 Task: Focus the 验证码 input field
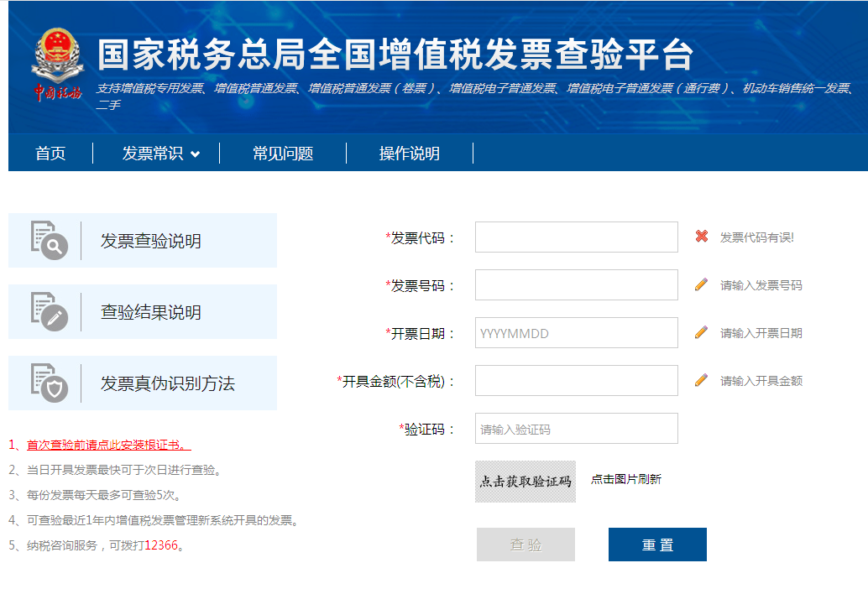576,429
